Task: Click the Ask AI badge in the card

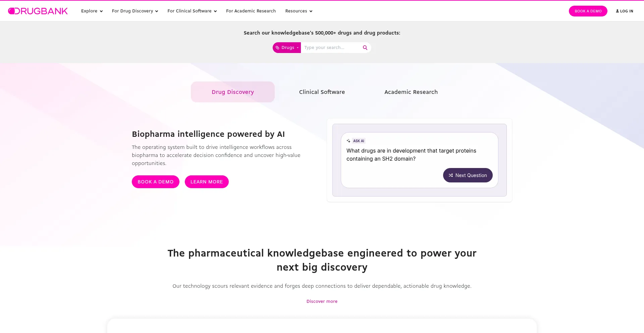Action: point(359,141)
